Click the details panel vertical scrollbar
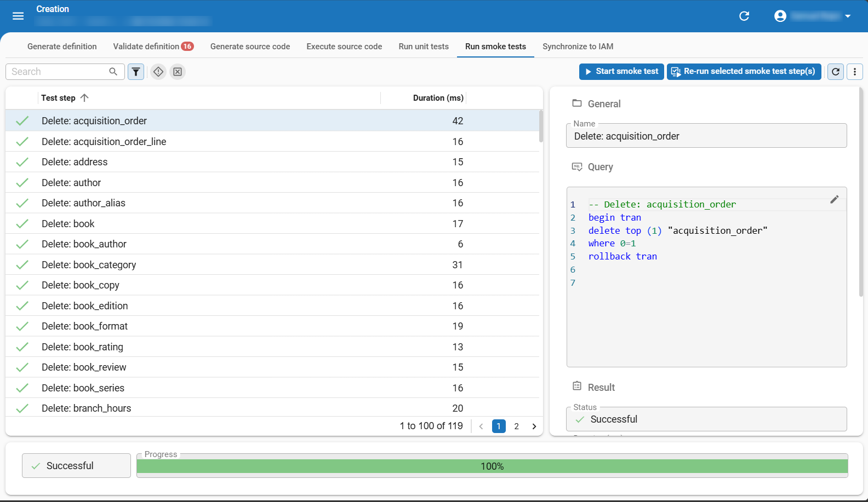This screenshot has width=868, height=502. pos(861,192)
